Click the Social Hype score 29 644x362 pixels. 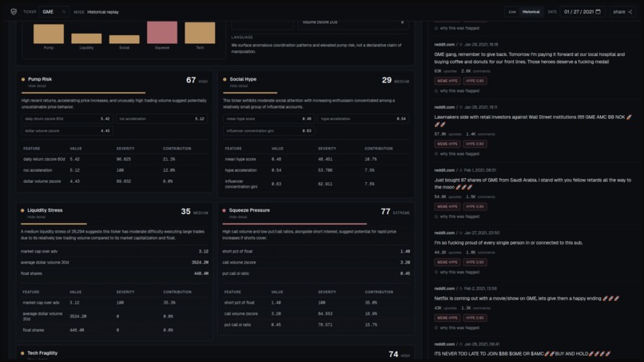[x=387, y=80]
